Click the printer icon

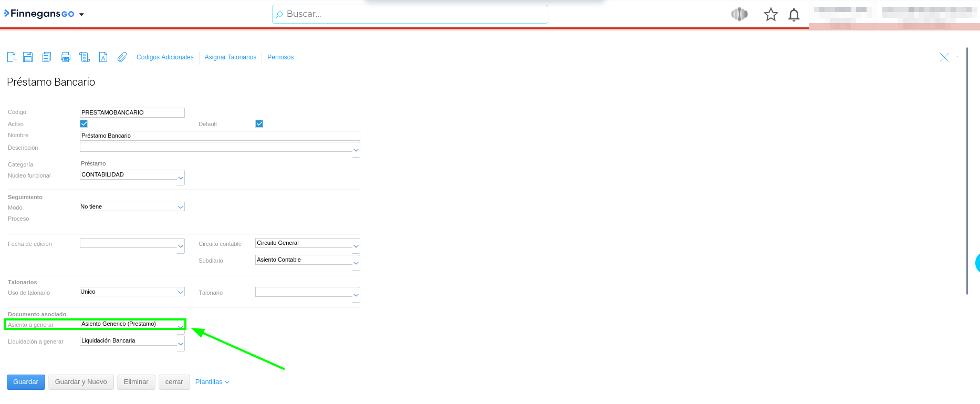point(66,57)
